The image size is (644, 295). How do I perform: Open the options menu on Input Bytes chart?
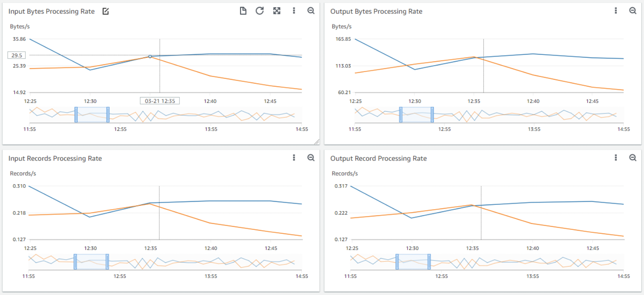[294, 10]
